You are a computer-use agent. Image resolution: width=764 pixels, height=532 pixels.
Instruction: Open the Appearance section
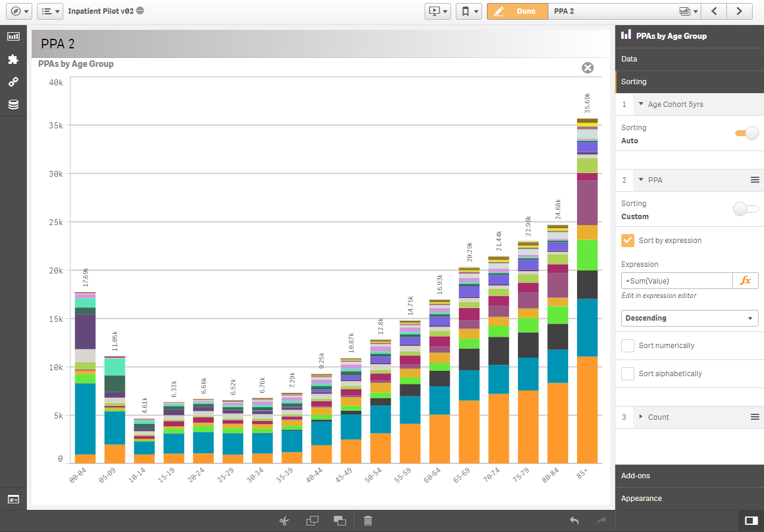pyautogui.click(x=642, y=498)
